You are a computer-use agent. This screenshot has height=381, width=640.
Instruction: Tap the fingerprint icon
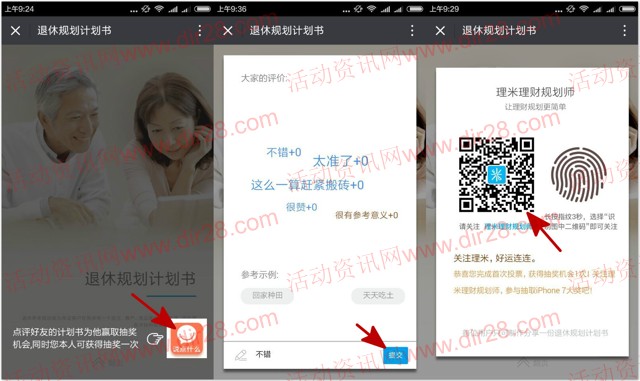click(578, 175)
